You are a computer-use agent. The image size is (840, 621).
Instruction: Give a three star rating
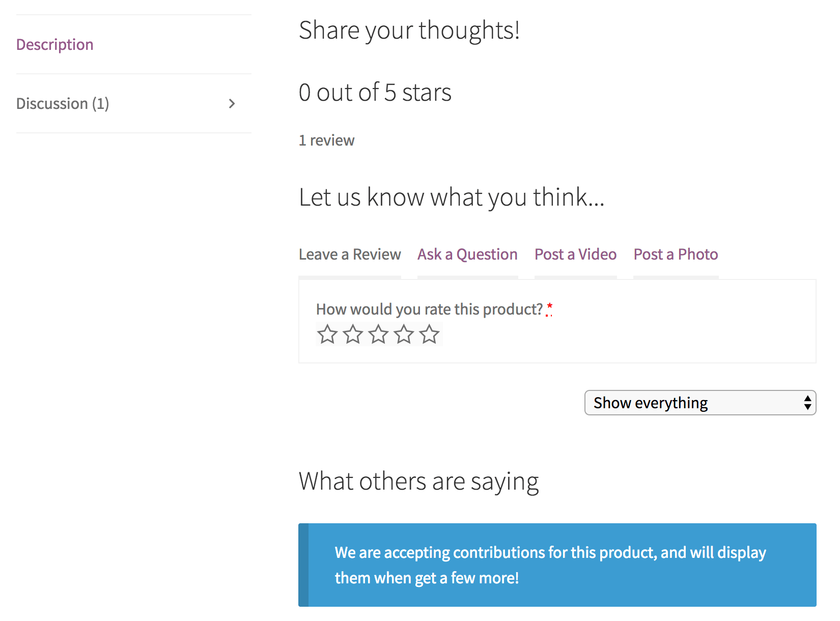(x=379, y=334)
